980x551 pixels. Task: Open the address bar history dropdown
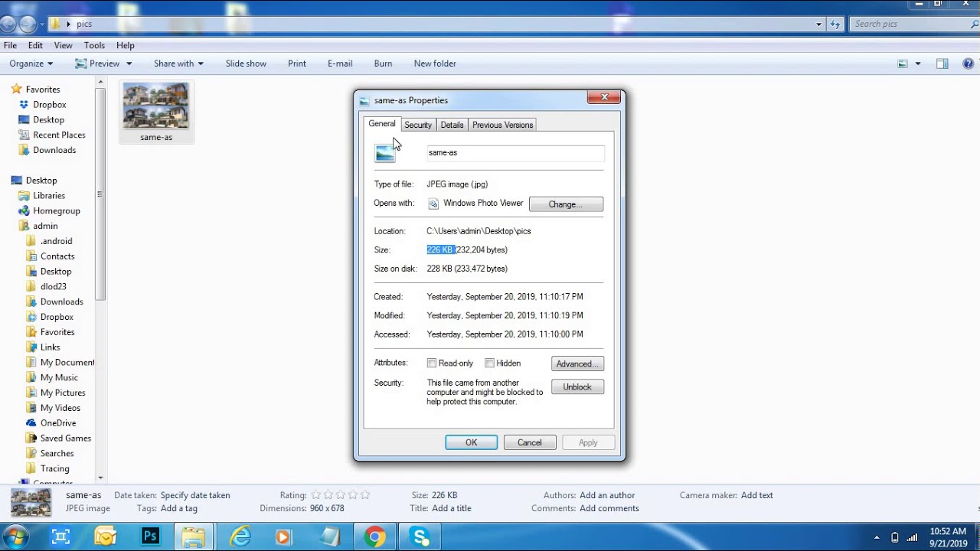818,24
